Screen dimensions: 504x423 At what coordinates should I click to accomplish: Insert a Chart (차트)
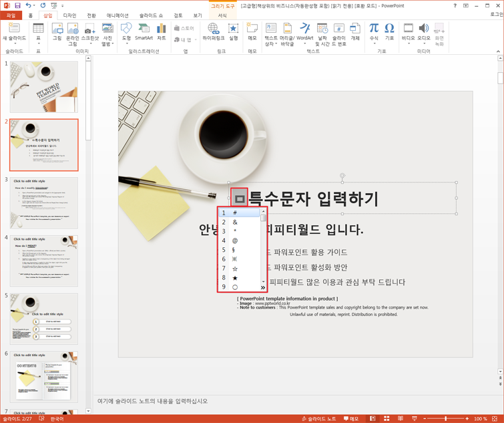(162, 28)
